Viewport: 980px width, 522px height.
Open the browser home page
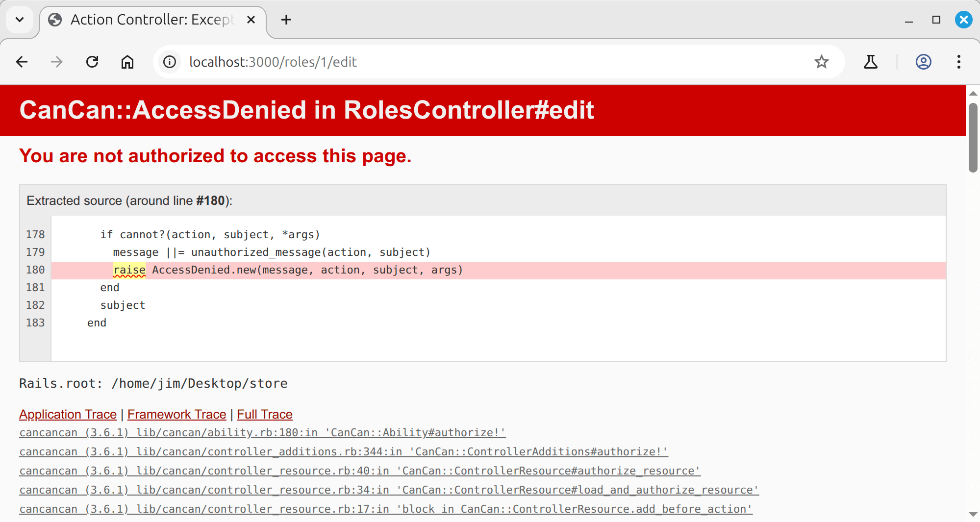point(127,62)
